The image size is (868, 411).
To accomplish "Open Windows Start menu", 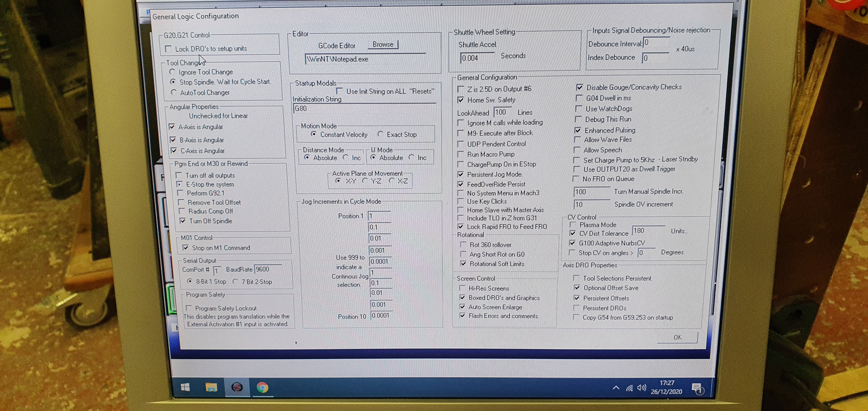I will (185, 387).
